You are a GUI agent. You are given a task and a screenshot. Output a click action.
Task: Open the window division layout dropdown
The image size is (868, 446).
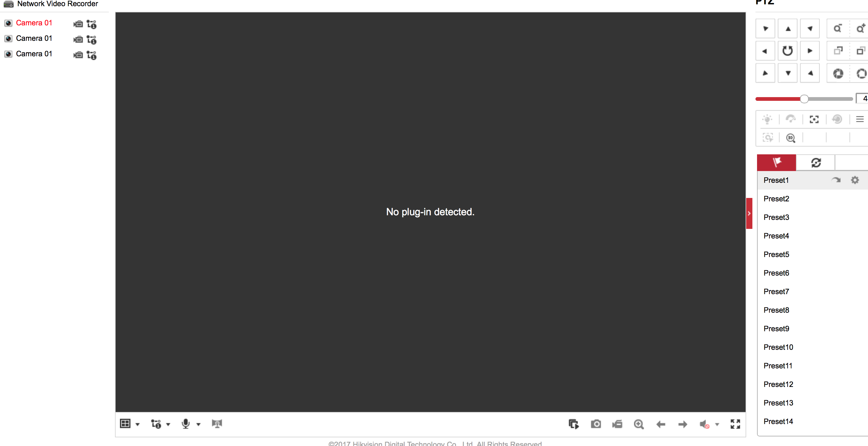[138, 424]
